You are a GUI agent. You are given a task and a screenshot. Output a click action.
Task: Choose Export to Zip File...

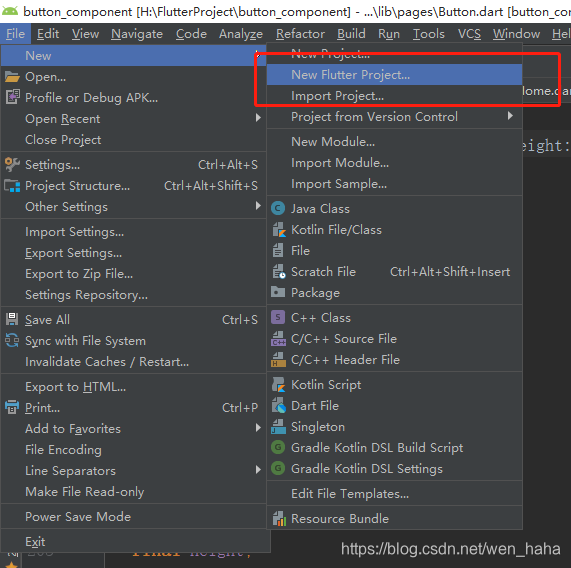coord(134,274)
